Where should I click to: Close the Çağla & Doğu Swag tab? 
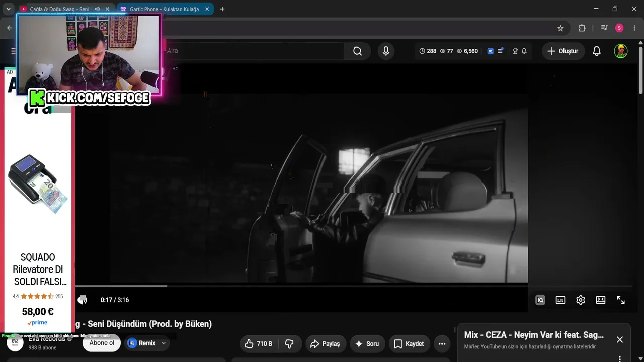coord(107,9)
